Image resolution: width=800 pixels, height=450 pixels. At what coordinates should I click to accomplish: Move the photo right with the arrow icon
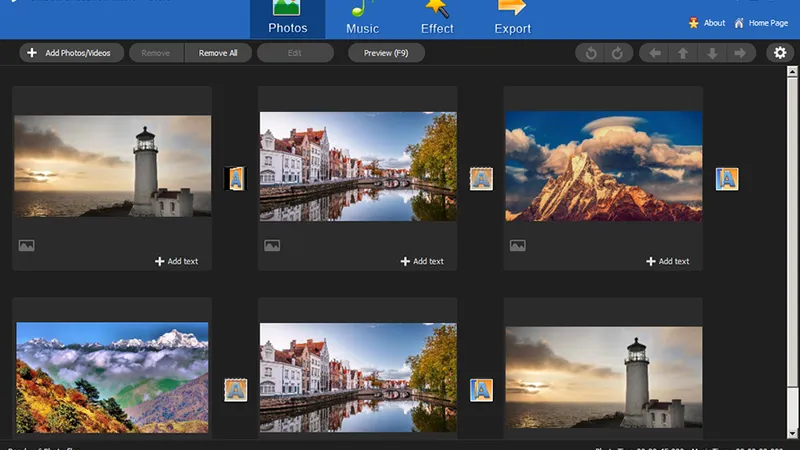coord(740,53)
